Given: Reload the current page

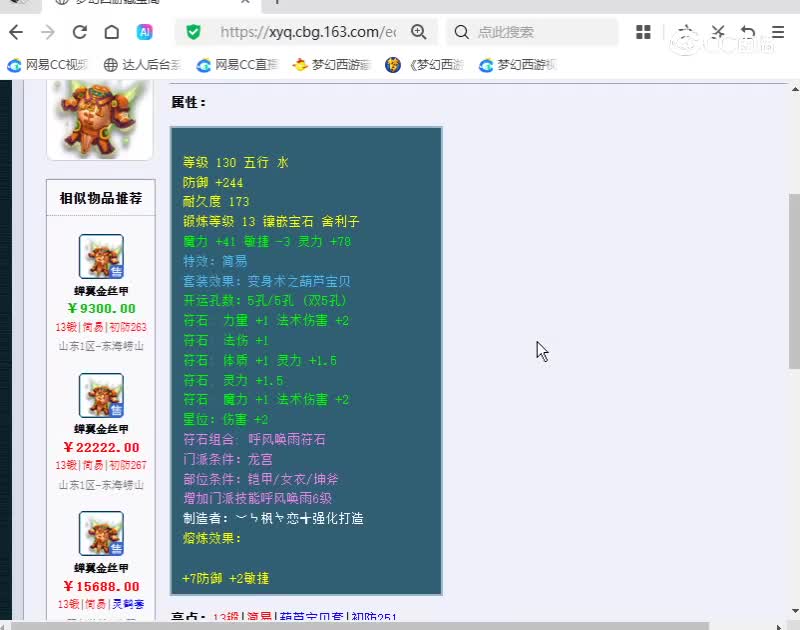Looking at the screenshot, I should (x=80, y=32).
